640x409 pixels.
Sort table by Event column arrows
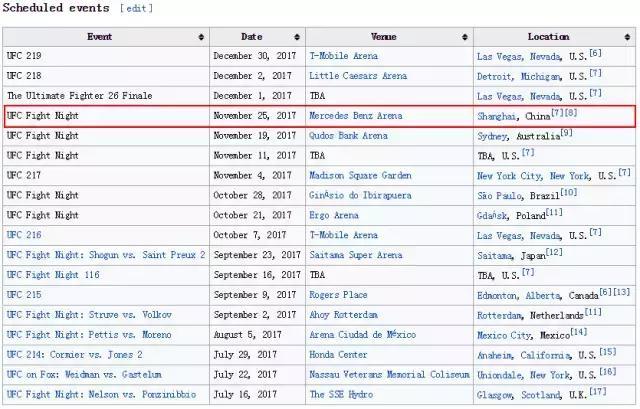pyautogui.click(x=201, y=37)
